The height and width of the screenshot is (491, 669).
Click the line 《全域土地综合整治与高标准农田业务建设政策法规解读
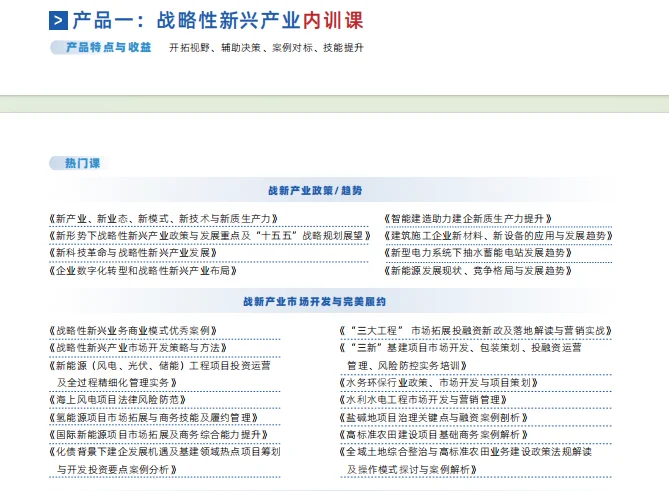pyautogui.click(x=465, y=452)
